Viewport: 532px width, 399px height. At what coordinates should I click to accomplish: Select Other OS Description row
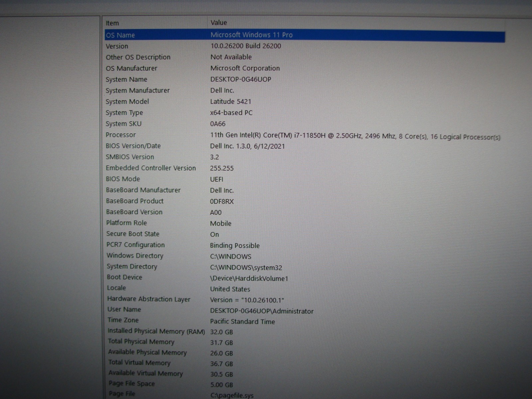pyautogui.click(x=138, y=57)
